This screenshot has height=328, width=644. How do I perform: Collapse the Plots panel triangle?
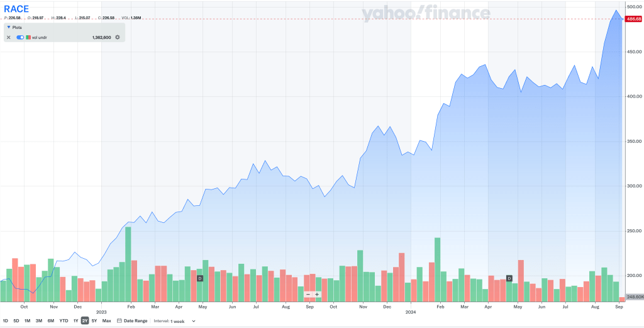(8, 28)
